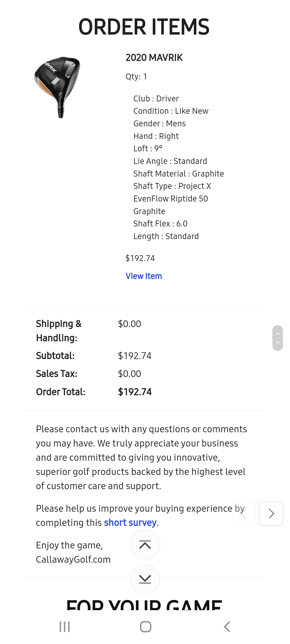Tap the scroll-to-top arrow button
The height and width of the screenshot is (644, 290).
pos(145,544)
